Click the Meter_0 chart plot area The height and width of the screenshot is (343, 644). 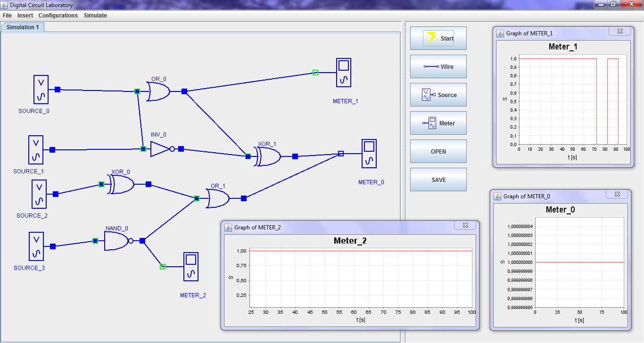point(579,263)
